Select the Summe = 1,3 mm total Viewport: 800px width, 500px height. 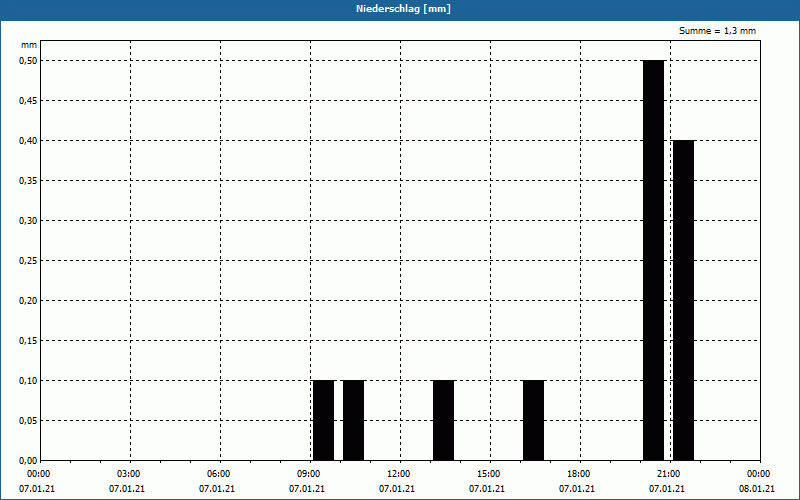[717, 31]
